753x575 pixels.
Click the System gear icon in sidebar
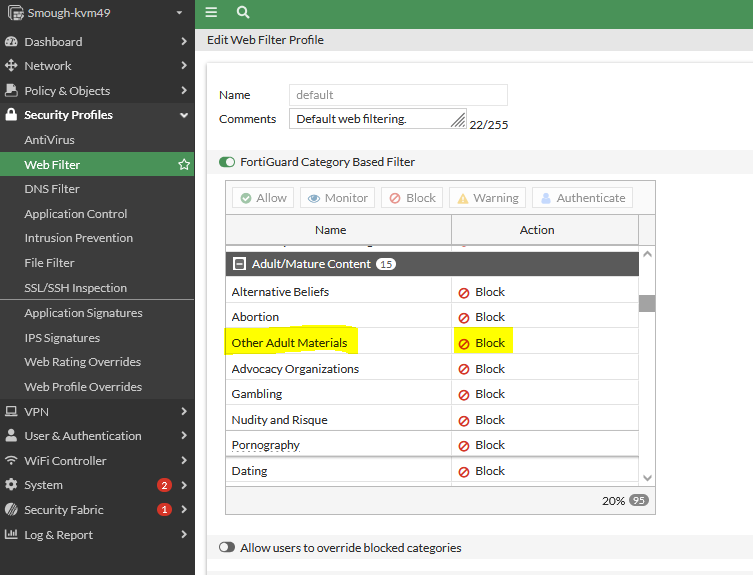coord(12,485)
